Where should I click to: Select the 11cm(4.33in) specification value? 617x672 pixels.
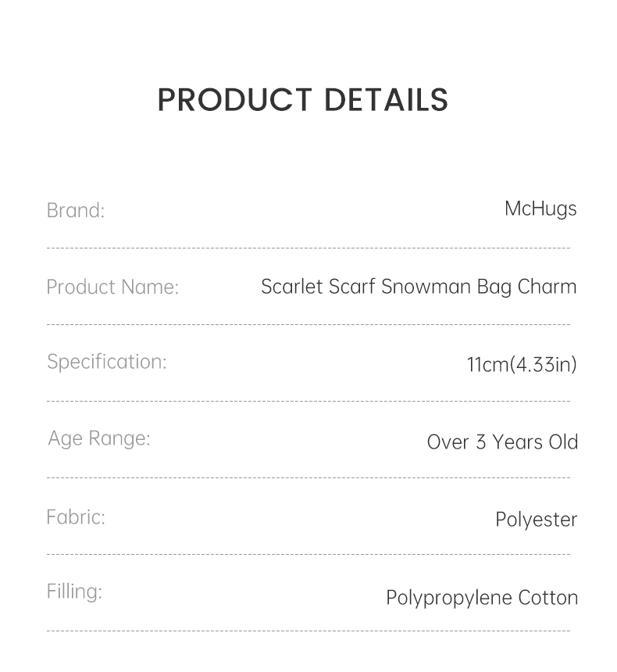(522, 364)
